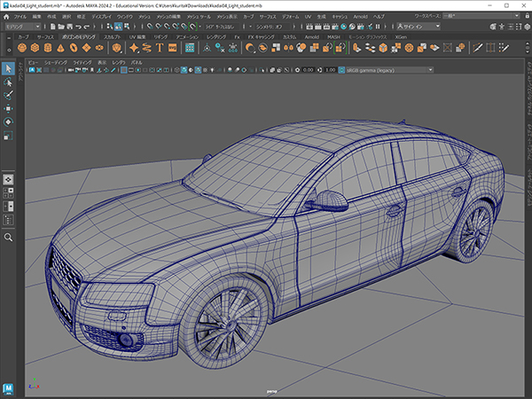Activate the Paint Selection tool
Viewport: 532px width, 399px height.
point(8,96)
